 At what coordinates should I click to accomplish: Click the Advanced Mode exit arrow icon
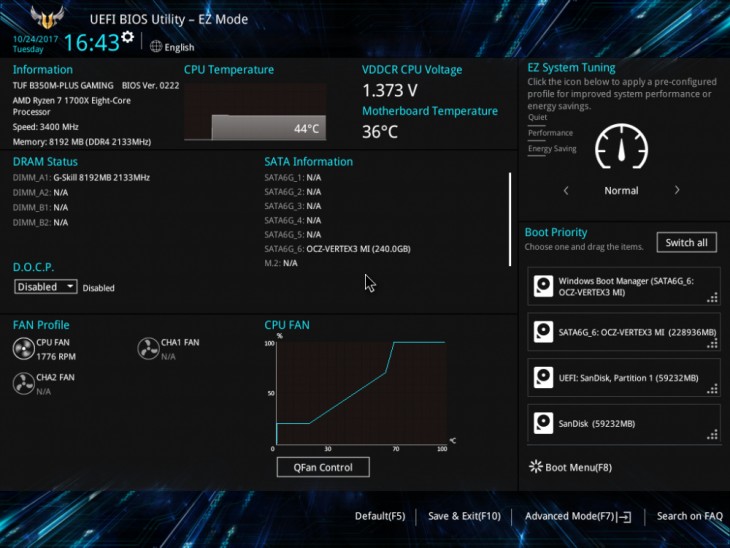click(625, 517)
